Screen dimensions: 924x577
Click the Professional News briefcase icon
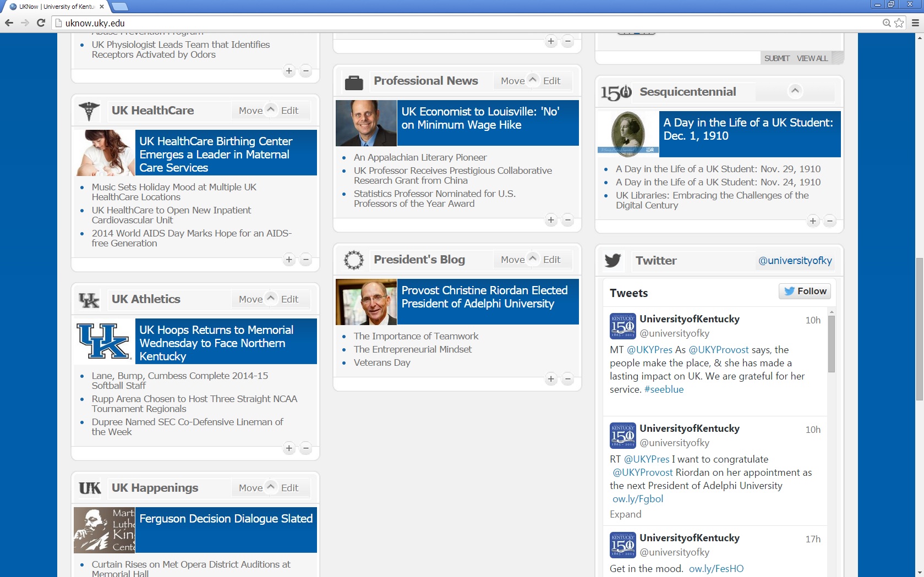click(x=354, y=83)
